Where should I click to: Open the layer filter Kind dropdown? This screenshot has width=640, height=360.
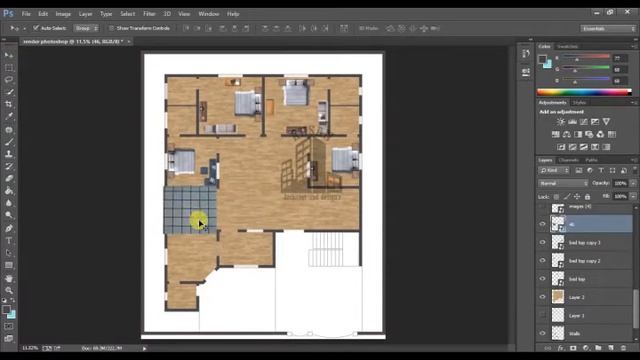[554, 170]
